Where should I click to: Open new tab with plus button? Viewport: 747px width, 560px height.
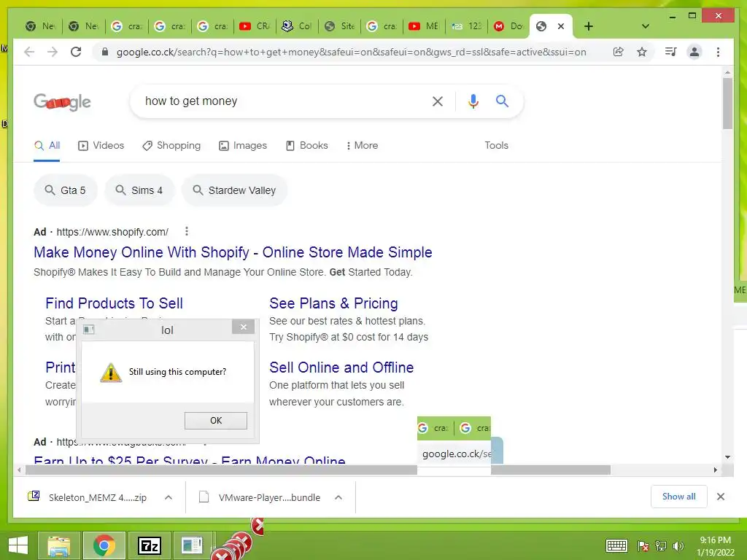[x=589, y=26]
